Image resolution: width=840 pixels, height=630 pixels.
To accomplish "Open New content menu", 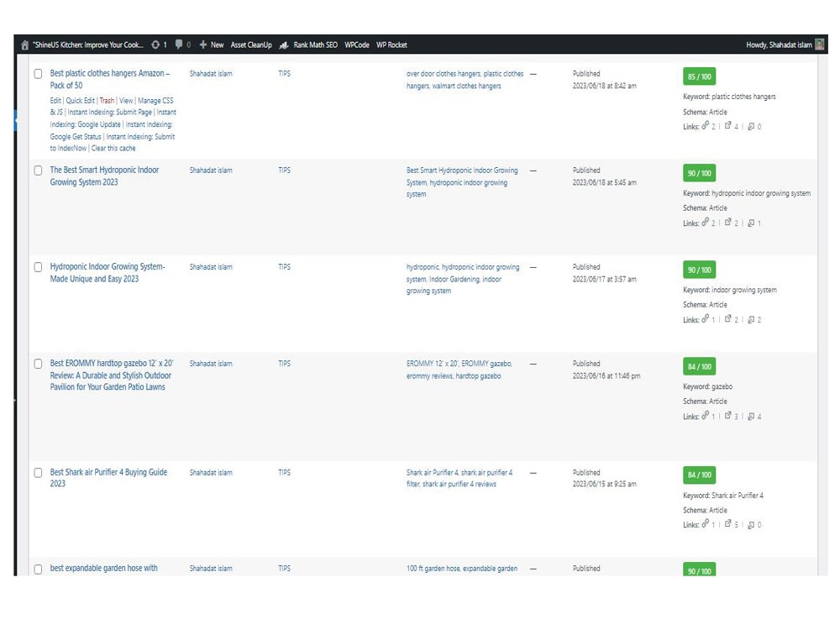I will [x=217, y=45].
